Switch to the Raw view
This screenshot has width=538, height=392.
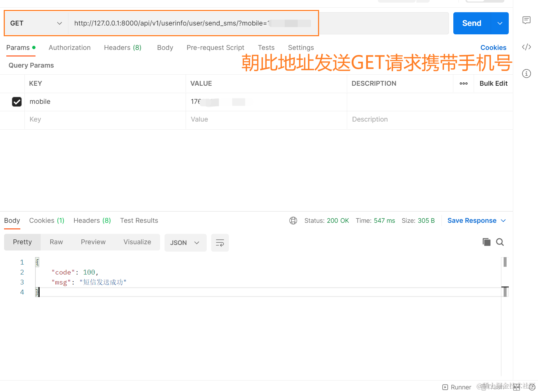56,242
